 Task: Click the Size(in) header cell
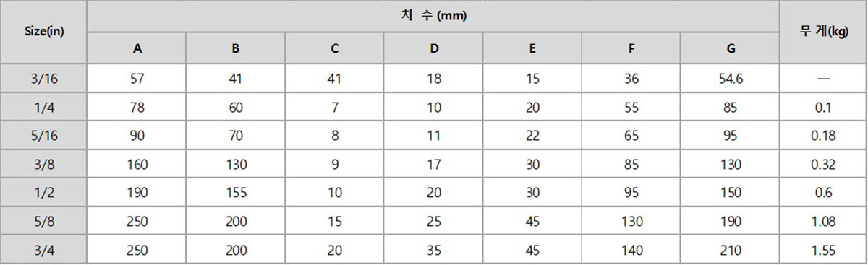pyautogui.click(x=44, y=32)
